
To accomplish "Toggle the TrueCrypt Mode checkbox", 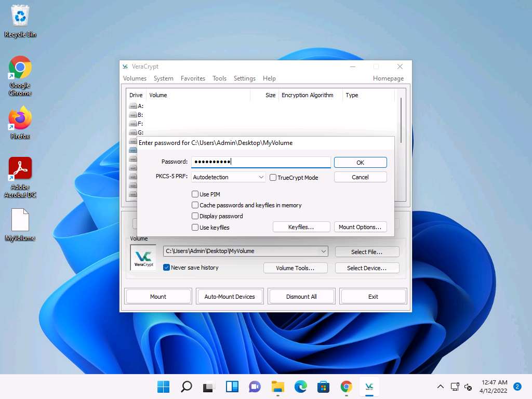I will point(273,178).
